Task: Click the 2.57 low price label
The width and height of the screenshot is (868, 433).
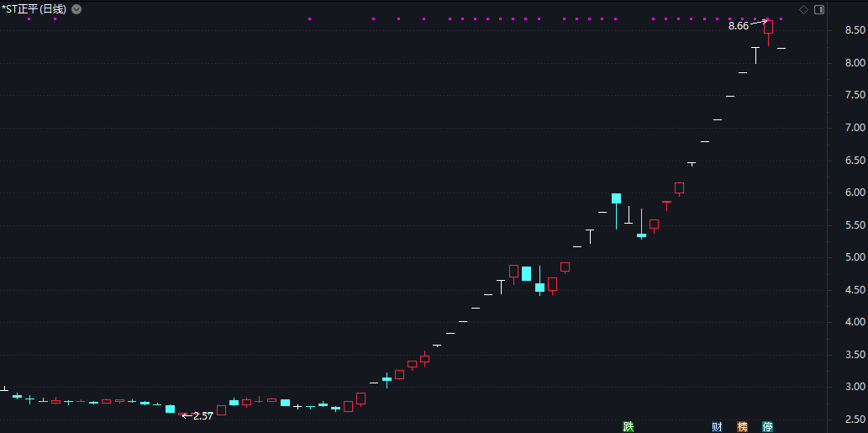Action: pos(203,416)
